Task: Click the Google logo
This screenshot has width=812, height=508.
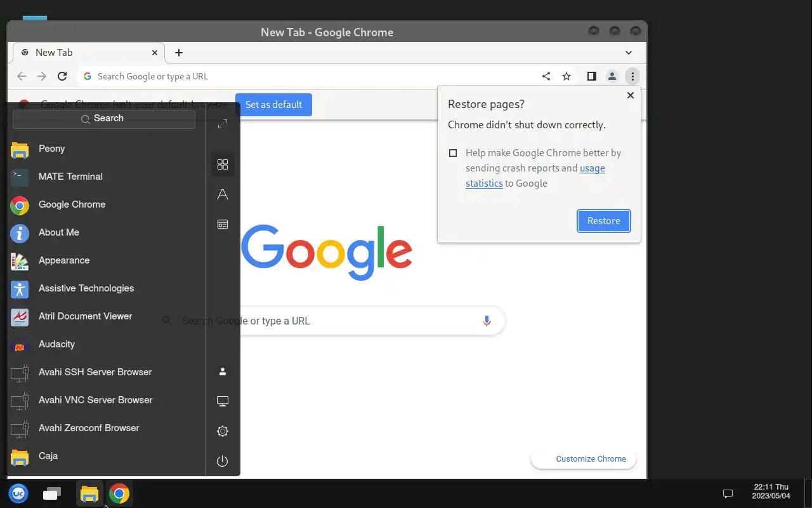Action: (x=327, y=252)
